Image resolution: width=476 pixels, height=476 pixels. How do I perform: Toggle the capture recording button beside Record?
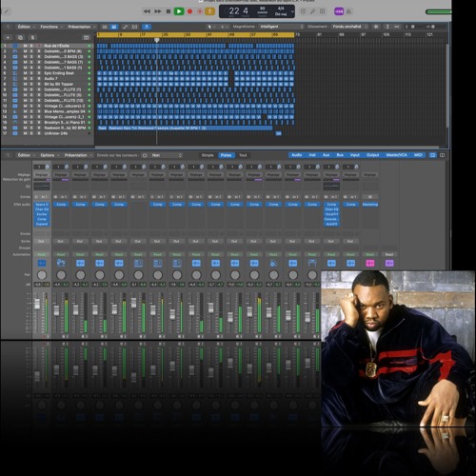[200, 11]
